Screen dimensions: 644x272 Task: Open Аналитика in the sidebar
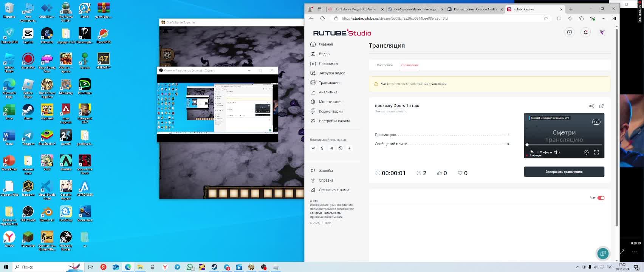(324, 92)
